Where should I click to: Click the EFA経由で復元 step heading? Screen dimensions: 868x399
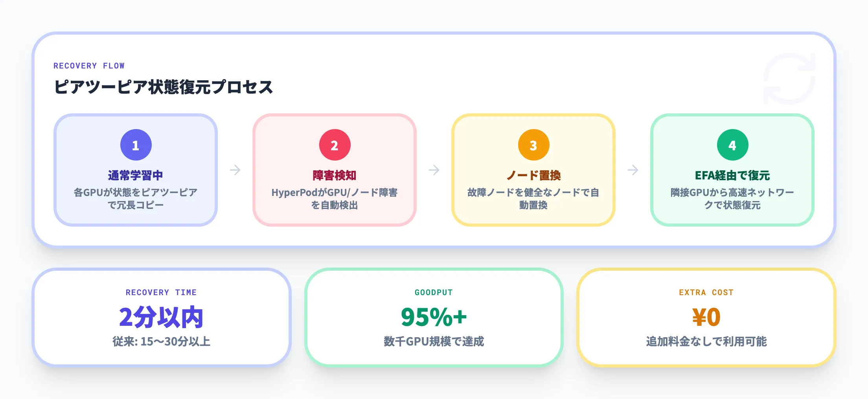tap(732, 175)
